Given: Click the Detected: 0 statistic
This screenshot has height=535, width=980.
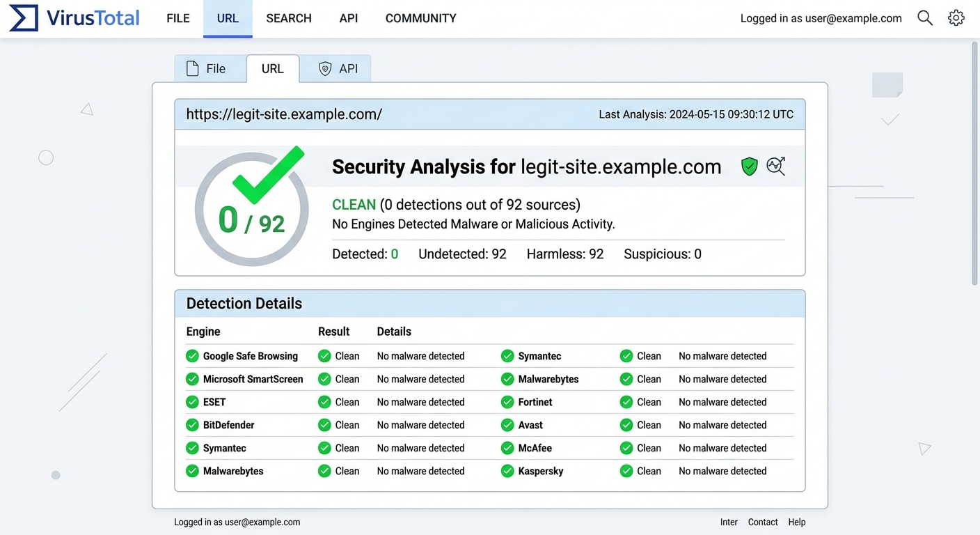Looking at the screenshot, I should 365,254.
